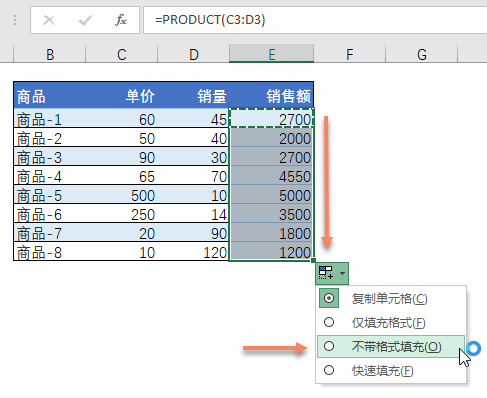The image size is (487, 398).
Task: Click cell 商品-2
Action: pos(50,138)
